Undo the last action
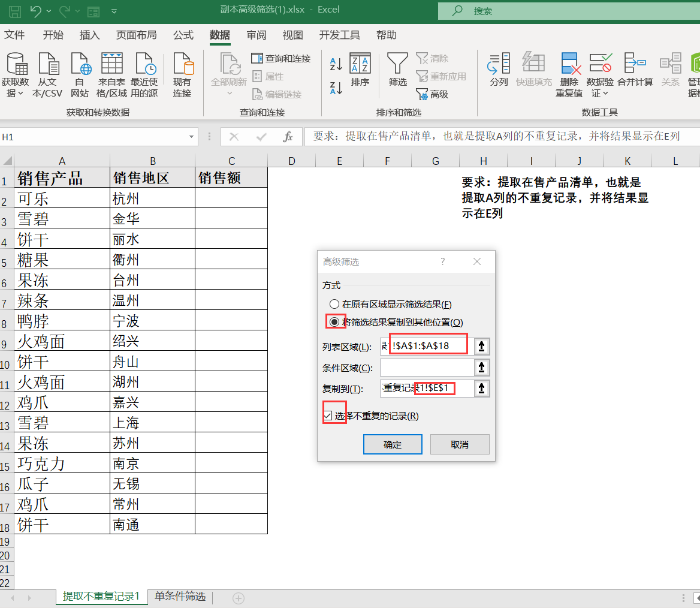 click(x=36, y=11)
